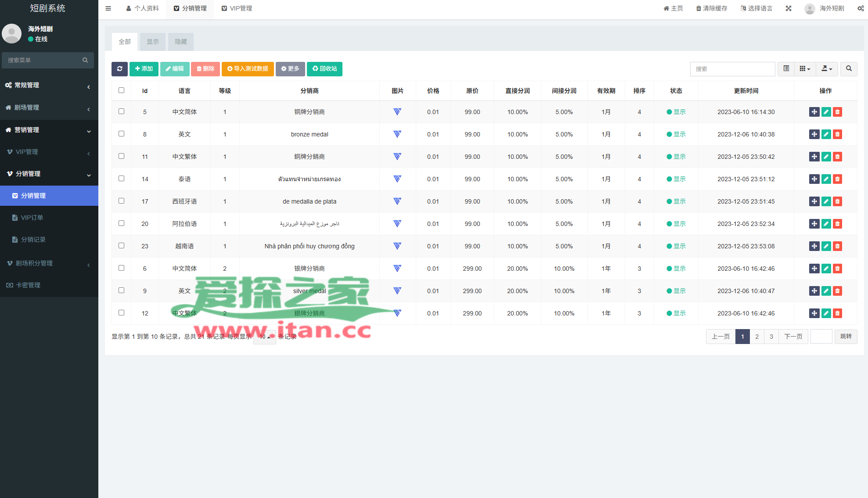The image size is (868, 498).
Task: Open the rows-per-page dropdown showing 10
Action: click(x=264, y=337)
